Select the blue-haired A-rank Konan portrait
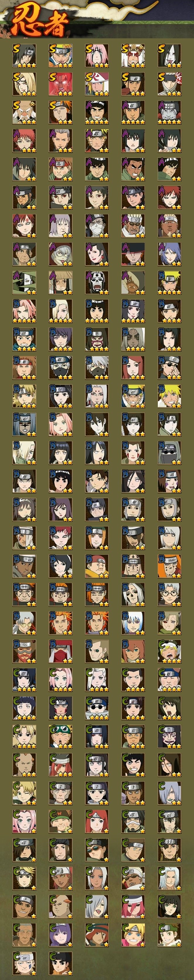Image resolution: width=194 pixels, height=980 pixels. click(170, 254)
